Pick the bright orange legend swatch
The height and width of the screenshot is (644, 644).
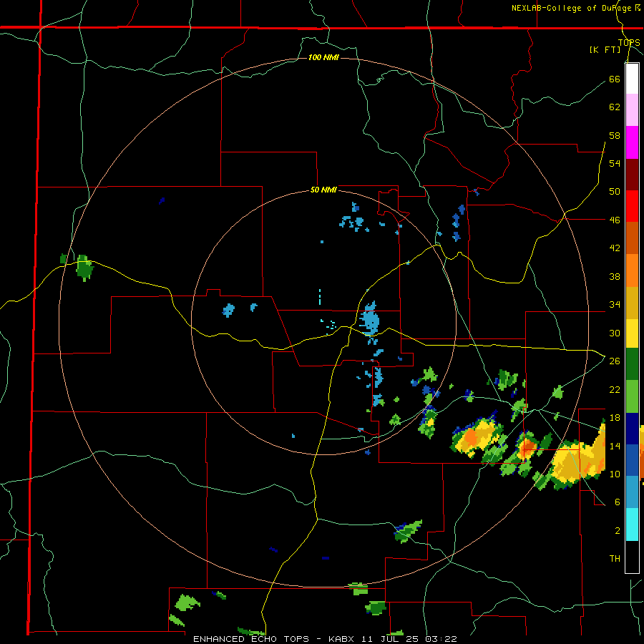pyautogui.click(x=632, y=270)
